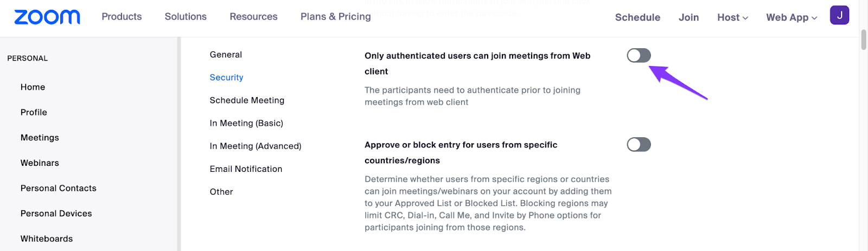868x251 pixels.
Task: Select the Schedule Meeting section
Action: click(x=247, y=100)
